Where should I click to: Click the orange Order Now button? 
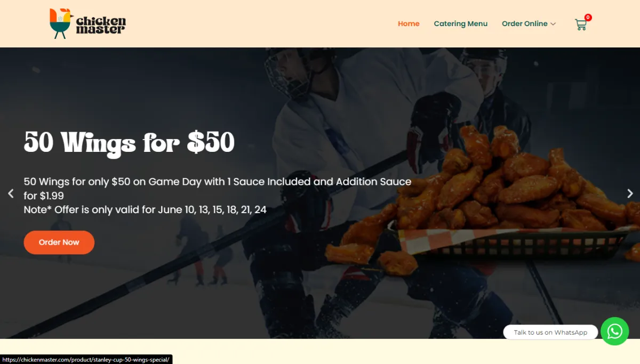coord(59,242)
